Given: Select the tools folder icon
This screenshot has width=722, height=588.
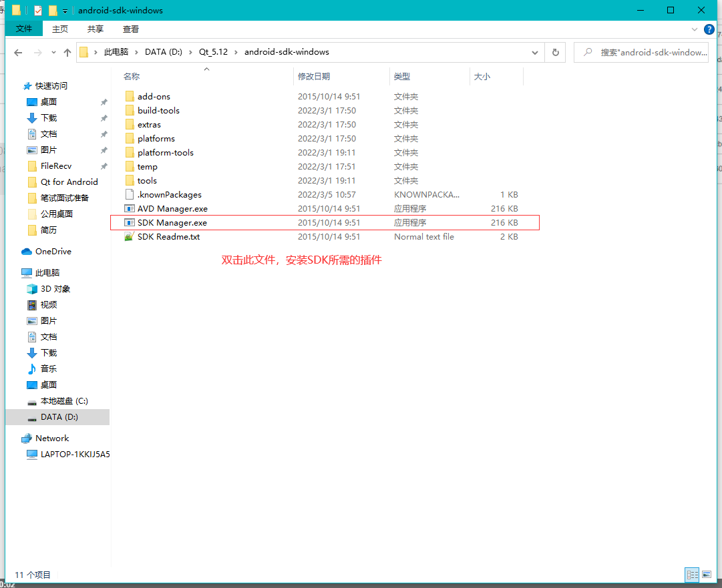Looking at the screenshot, I should [130, 180].
